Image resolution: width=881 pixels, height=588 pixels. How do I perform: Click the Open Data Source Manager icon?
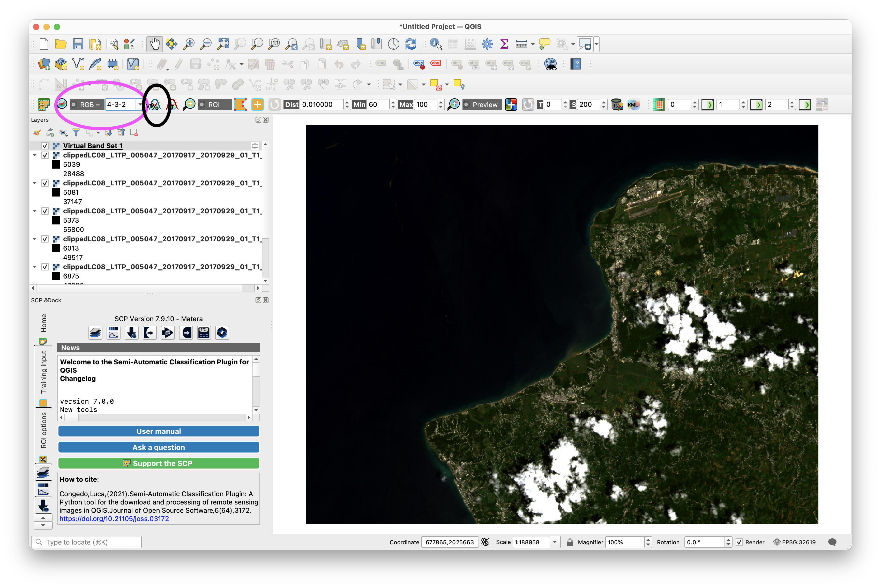pyautogui.click(x=44, y=64)
